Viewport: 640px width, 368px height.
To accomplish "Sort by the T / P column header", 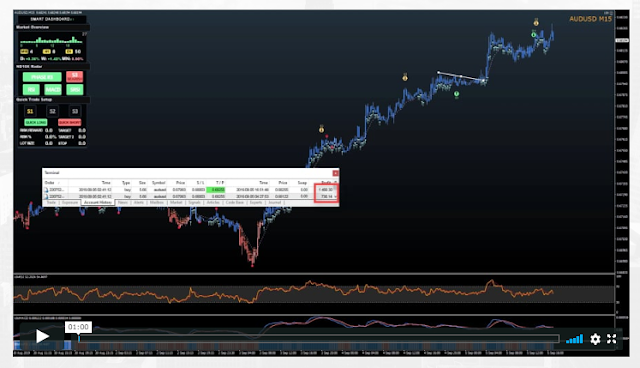I will tap(220, 183).
